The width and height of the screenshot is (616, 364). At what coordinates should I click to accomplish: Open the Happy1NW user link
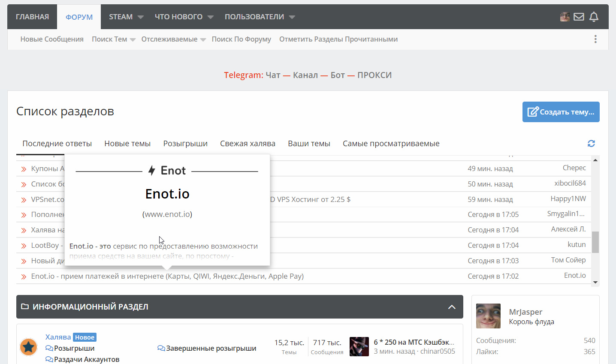568,199
